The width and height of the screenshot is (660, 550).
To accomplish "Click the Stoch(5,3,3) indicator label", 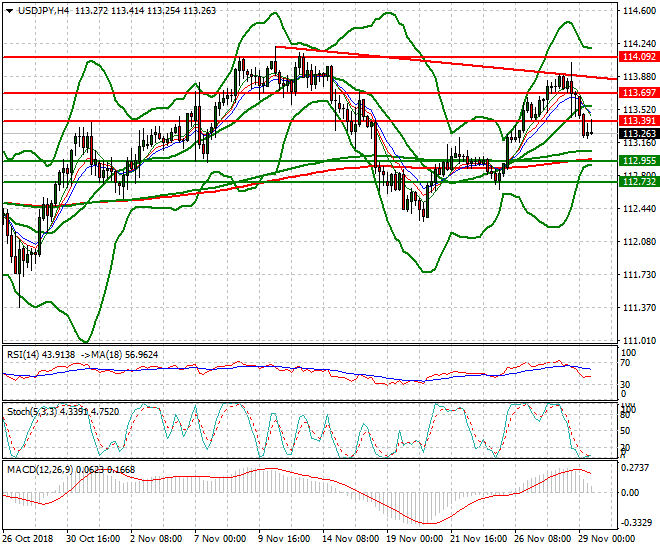I will pyautogui.click(x=30, y=409).
